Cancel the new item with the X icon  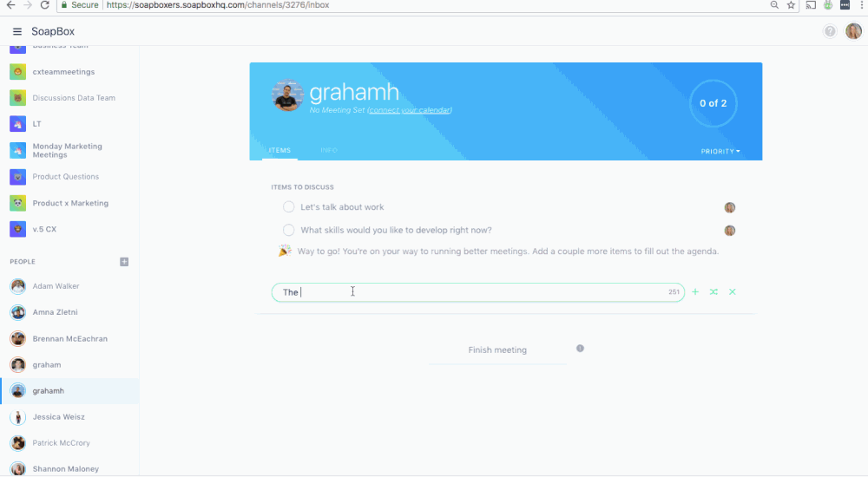(732, 291)
